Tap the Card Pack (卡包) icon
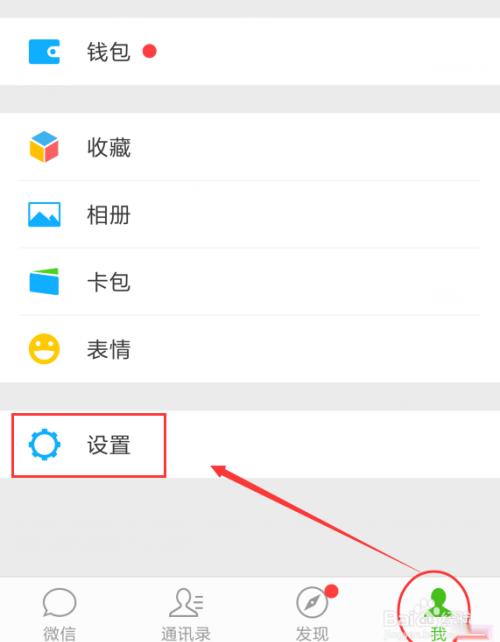This screenshot has width=500, height=642. (x=44, y=281)
